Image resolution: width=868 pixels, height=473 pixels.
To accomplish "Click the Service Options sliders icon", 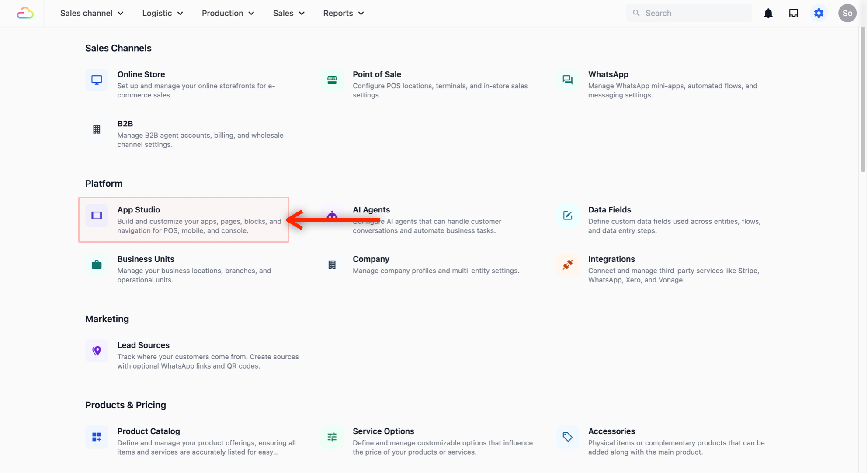I will [x=332, y=437].
